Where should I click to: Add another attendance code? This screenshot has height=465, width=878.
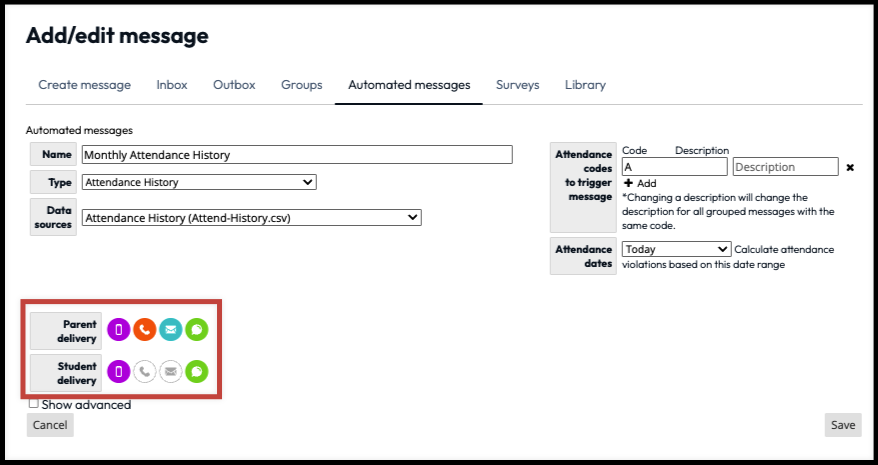640,183
